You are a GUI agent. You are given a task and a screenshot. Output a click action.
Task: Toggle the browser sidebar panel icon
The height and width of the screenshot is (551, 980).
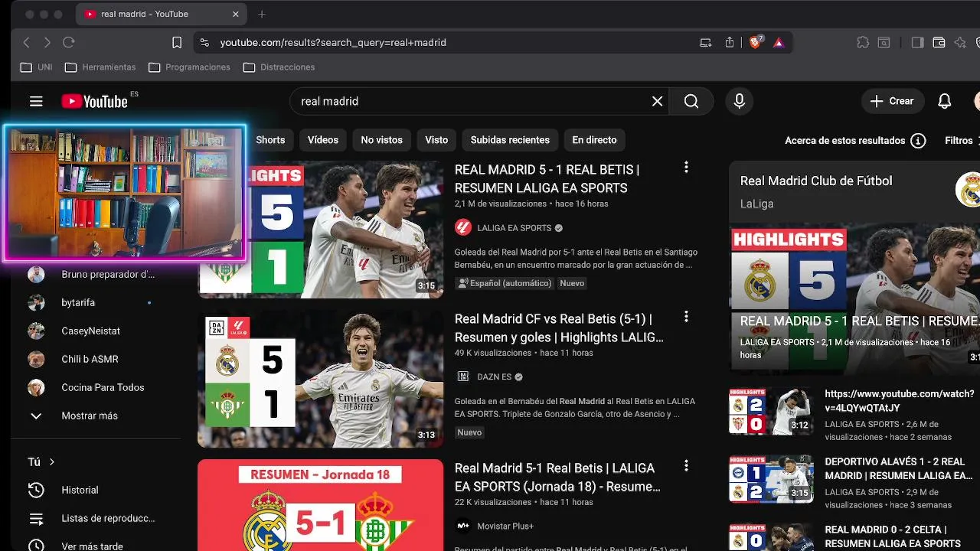coord(917,43)
